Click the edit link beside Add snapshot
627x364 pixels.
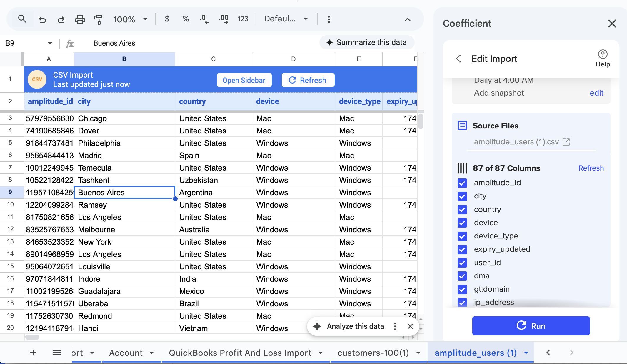coord(596,93)
